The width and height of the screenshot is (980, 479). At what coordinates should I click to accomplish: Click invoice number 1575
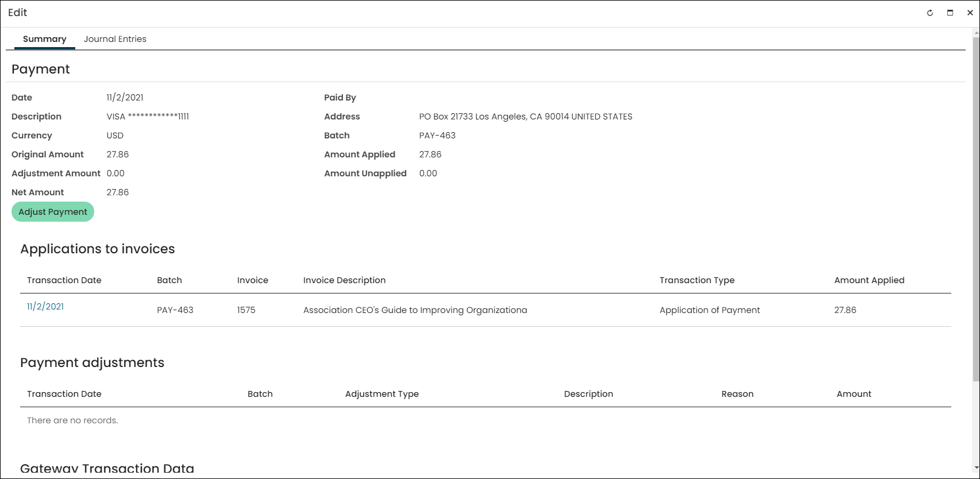pos(246,310)
